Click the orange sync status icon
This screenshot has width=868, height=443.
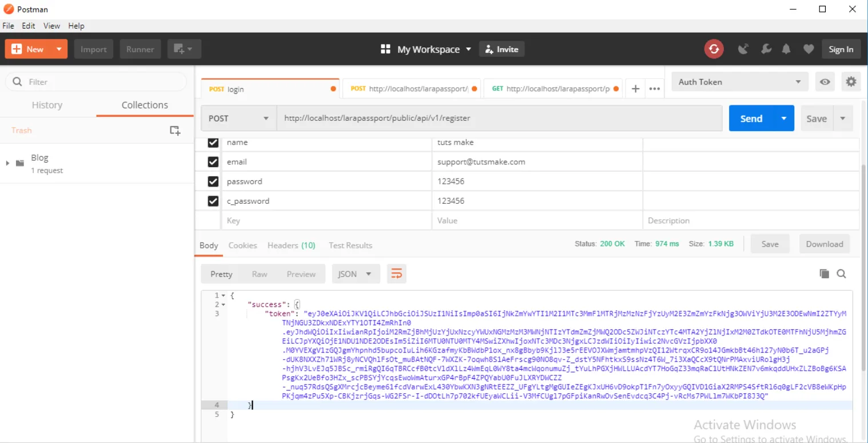coord(714,49)
